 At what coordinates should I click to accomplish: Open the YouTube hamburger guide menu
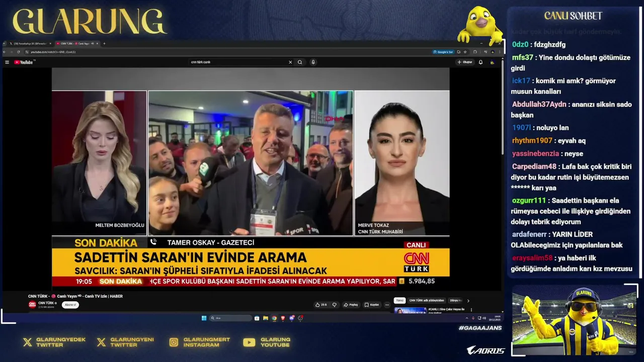7,62
